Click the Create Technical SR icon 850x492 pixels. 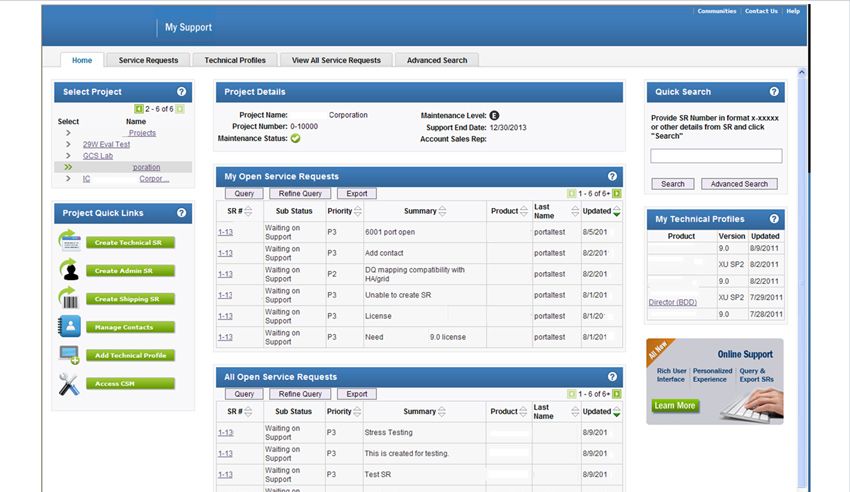click(69, 241)
